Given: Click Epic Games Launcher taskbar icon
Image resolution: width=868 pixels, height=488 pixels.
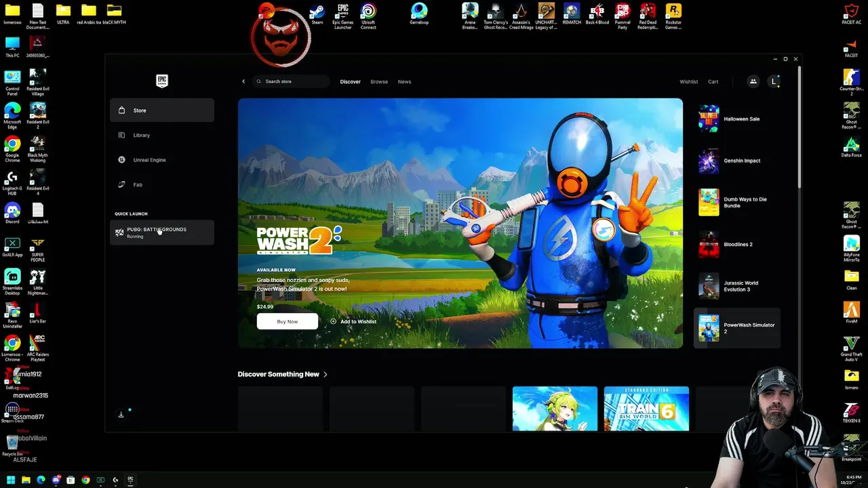Looking at the screenshot, I should pyautogui.click(x=130, y=480).
